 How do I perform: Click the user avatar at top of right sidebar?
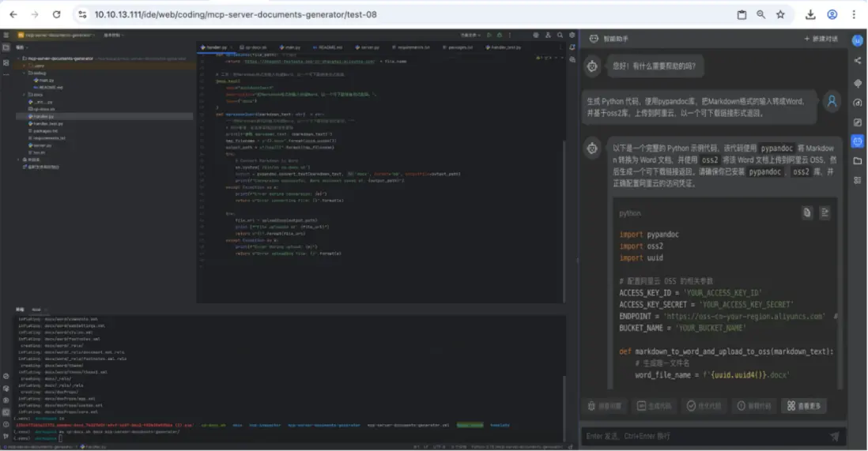coord(858,40)
